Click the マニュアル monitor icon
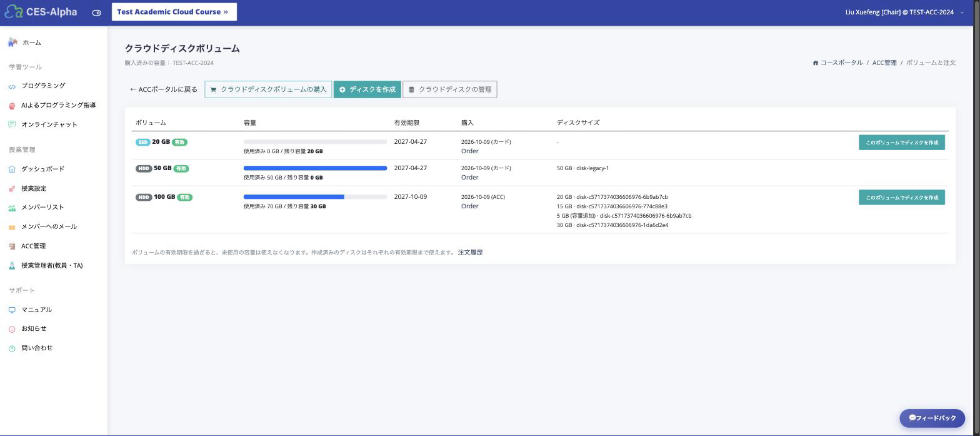The image size is (980, 436). click(12, 310)
